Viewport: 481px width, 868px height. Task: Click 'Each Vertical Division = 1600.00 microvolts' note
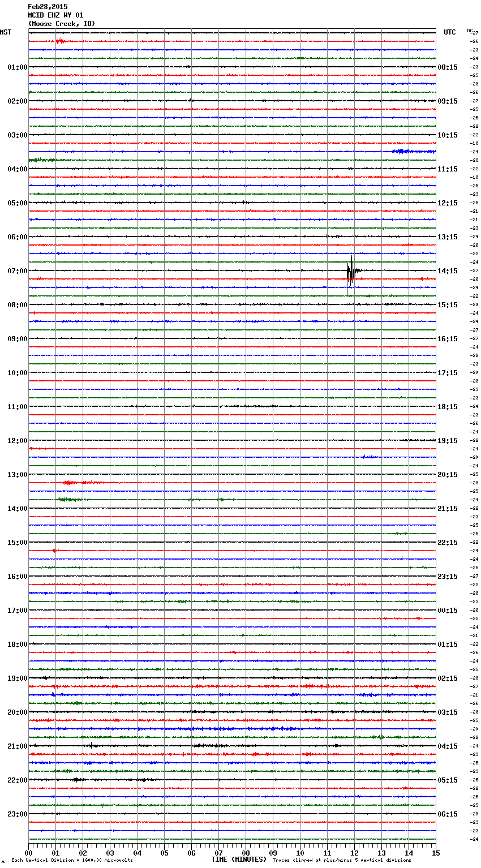tap(72, 861)
